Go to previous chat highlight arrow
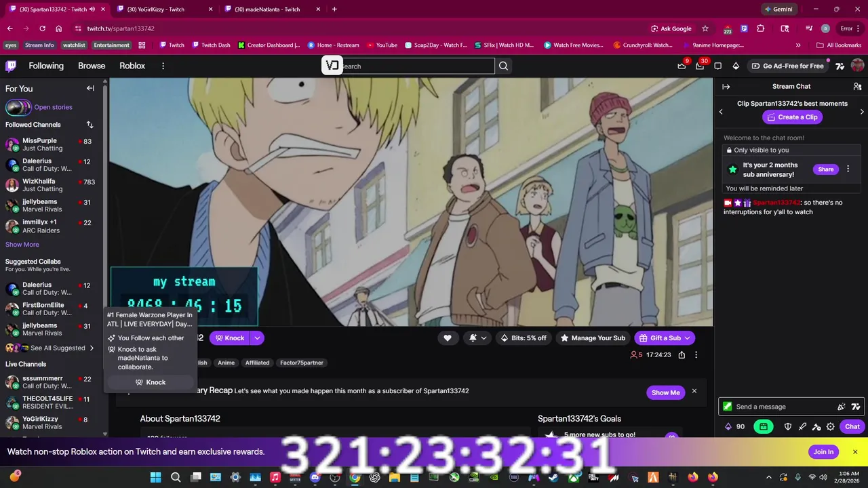Image resolution: width=868 pixels, height=488 pixels. [x=721, y=112]
